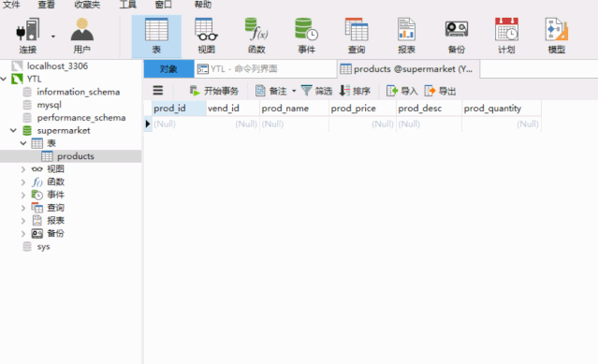Expand the 视图 node in tree
The width and height of the screenshot is (598, 364).
point(22,169)
